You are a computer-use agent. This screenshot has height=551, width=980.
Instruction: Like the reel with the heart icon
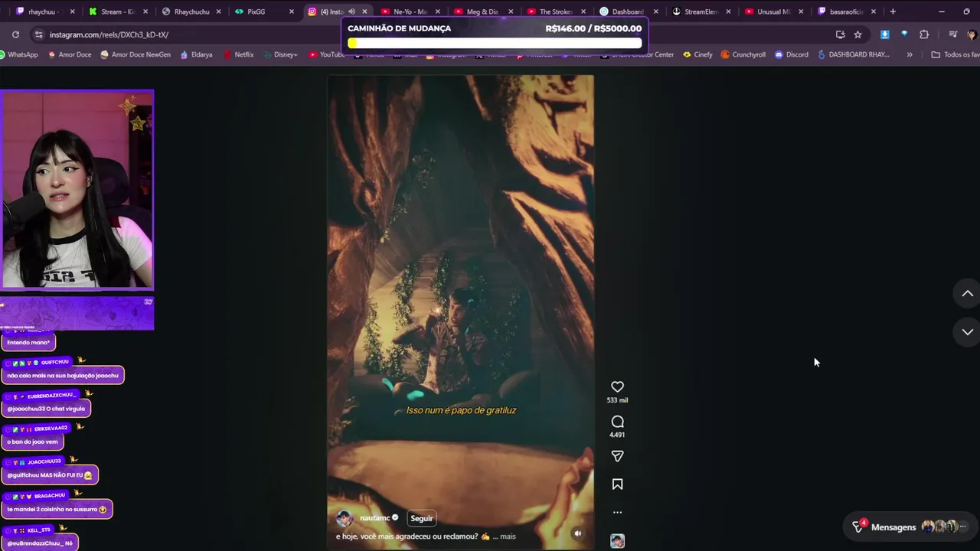tap(617, 387)
